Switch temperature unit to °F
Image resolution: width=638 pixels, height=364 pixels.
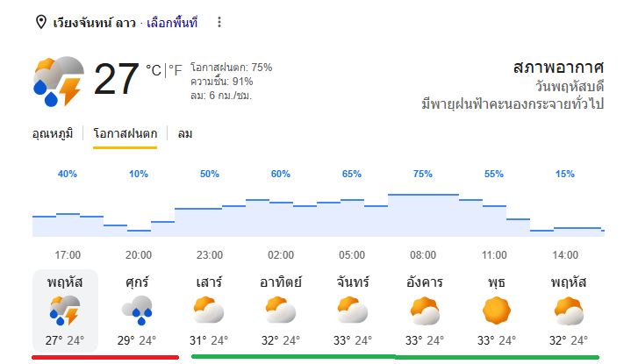pos(176,70)
